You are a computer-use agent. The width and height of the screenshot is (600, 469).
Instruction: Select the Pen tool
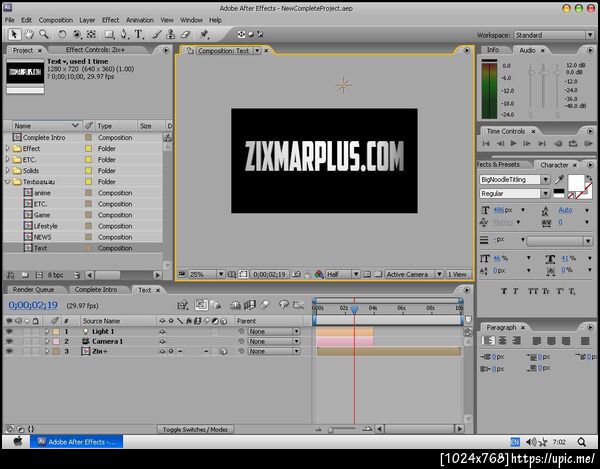124,35
